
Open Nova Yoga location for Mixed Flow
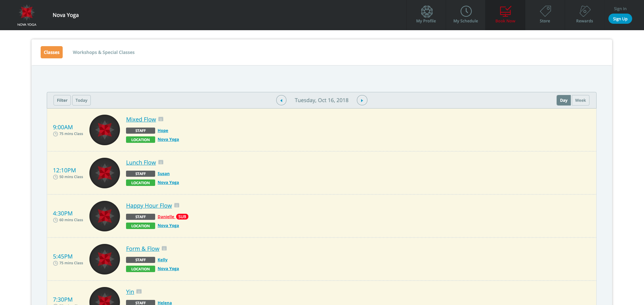(168, 139)
